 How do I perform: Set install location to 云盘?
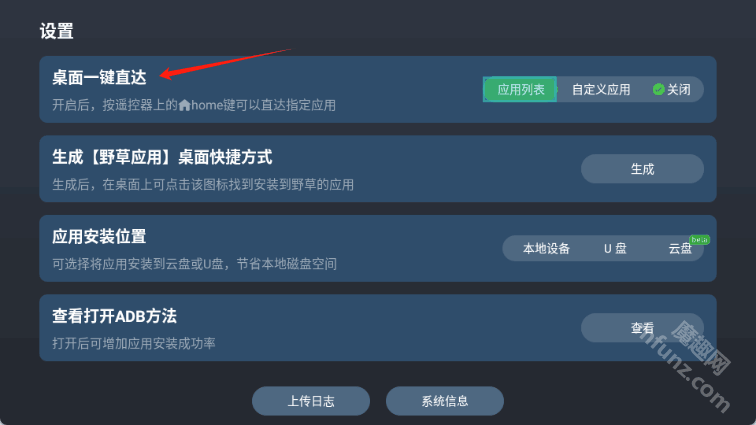point(680,248)
